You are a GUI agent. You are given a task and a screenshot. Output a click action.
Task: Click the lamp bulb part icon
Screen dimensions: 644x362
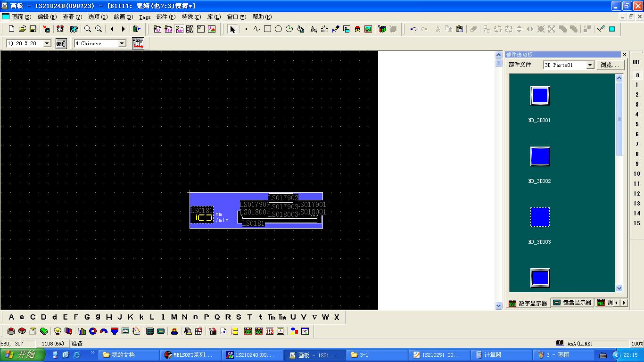pyautogui.click(x=58, y=331)
